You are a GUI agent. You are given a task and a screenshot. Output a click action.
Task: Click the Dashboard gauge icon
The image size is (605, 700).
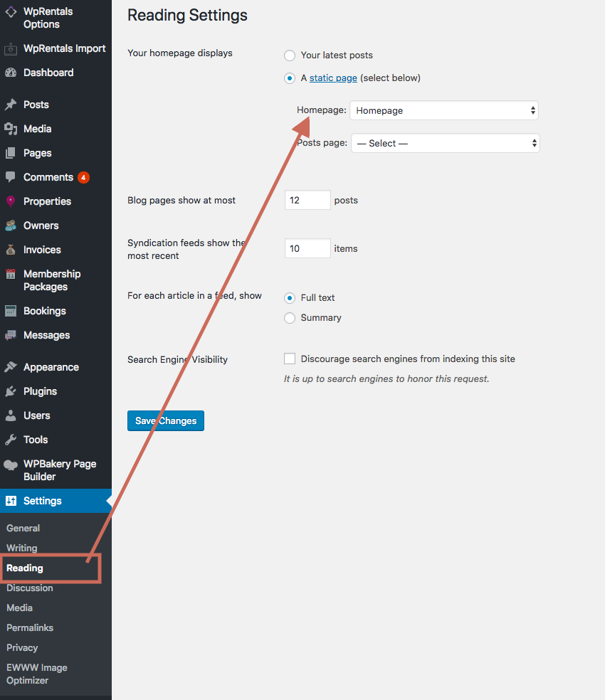coord(11,73)
